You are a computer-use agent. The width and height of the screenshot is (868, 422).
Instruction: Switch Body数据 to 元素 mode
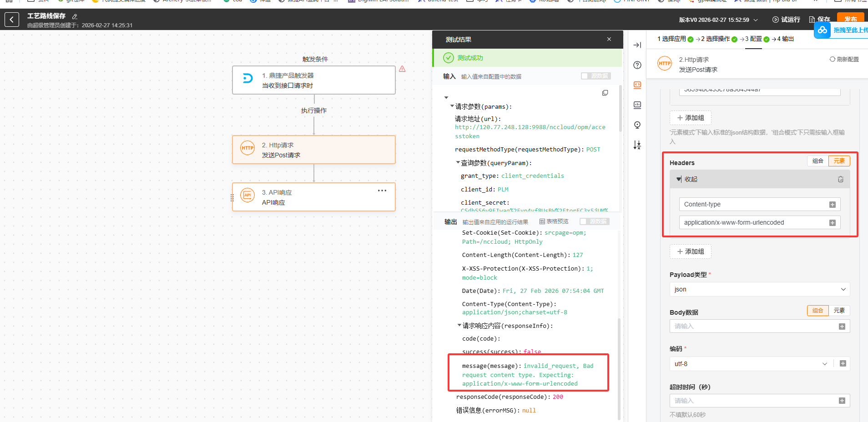839,311
